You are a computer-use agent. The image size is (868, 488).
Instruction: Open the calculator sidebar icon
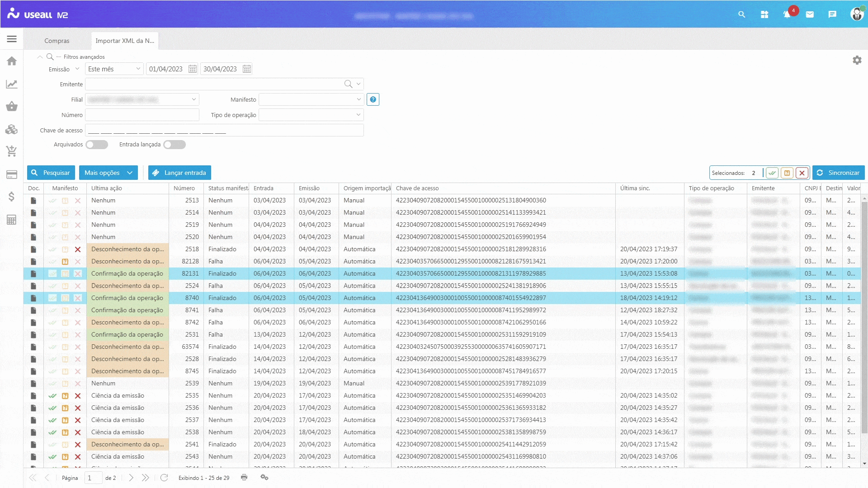click(12, 220)
